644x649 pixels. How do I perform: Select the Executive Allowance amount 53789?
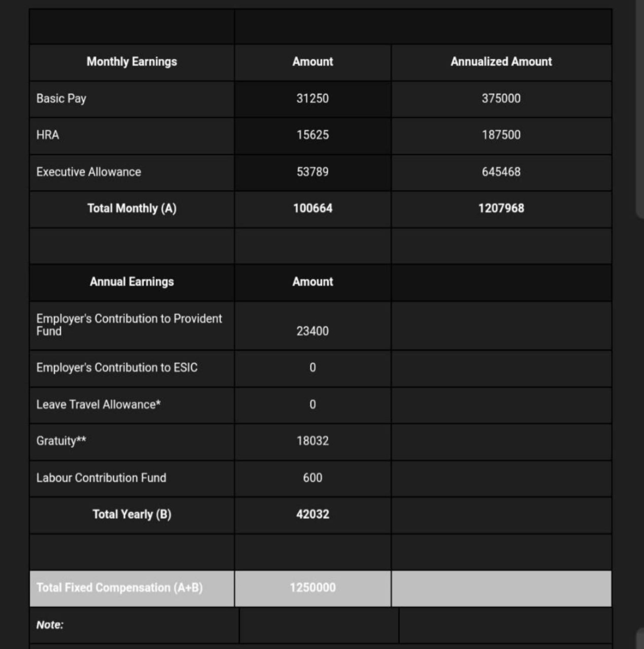tap(312, 172)
